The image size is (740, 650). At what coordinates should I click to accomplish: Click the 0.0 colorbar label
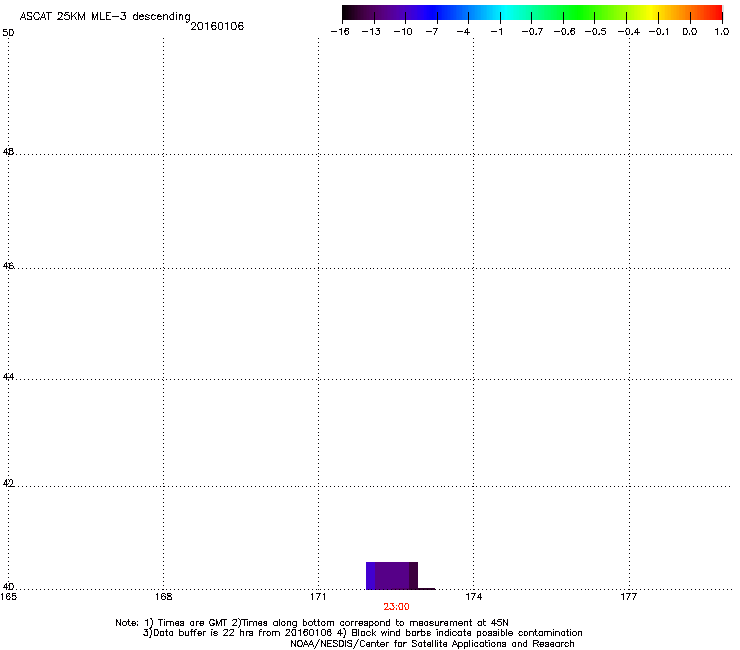(690, 32)
